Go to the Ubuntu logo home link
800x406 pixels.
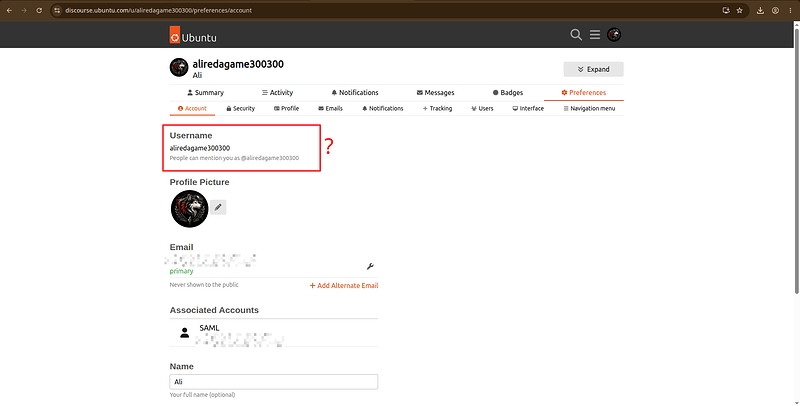pos(193,35)
